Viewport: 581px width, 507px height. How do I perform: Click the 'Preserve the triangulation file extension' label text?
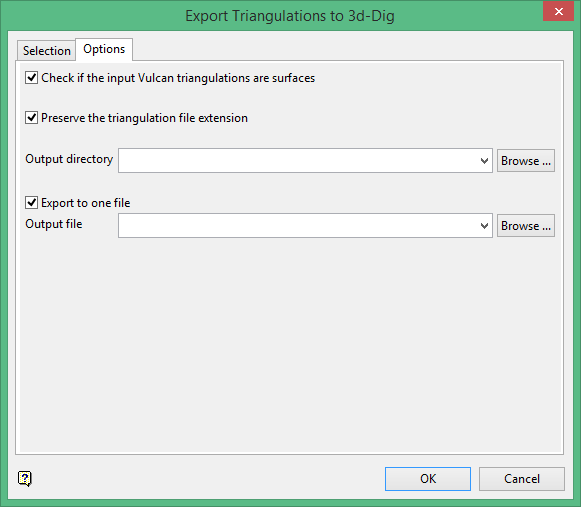(x=145, y=118)
